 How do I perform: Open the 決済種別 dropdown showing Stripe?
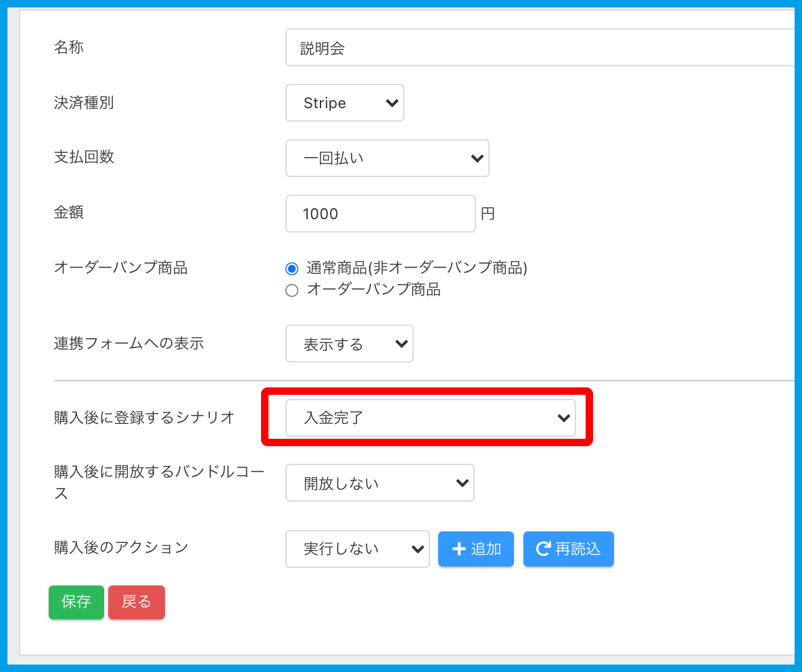[344, 103]
